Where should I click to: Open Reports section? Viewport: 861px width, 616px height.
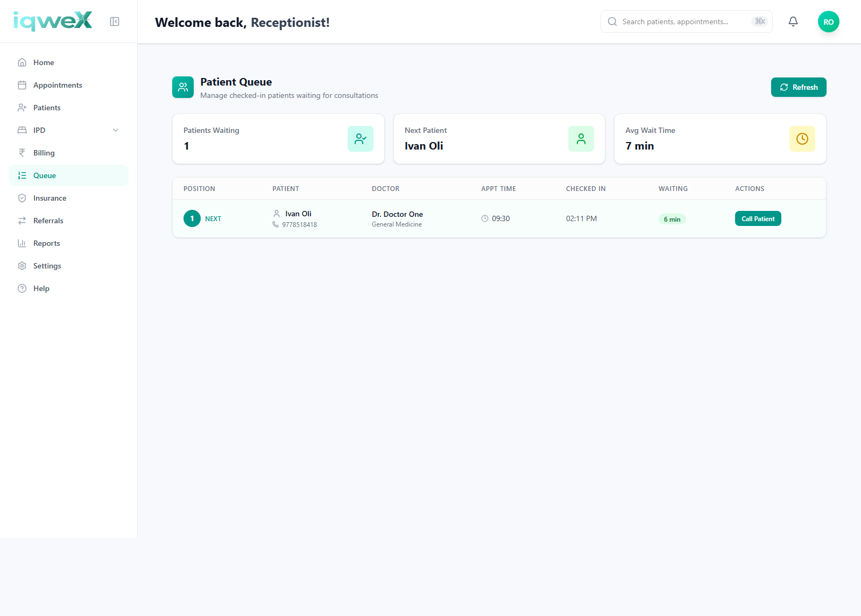69,243
